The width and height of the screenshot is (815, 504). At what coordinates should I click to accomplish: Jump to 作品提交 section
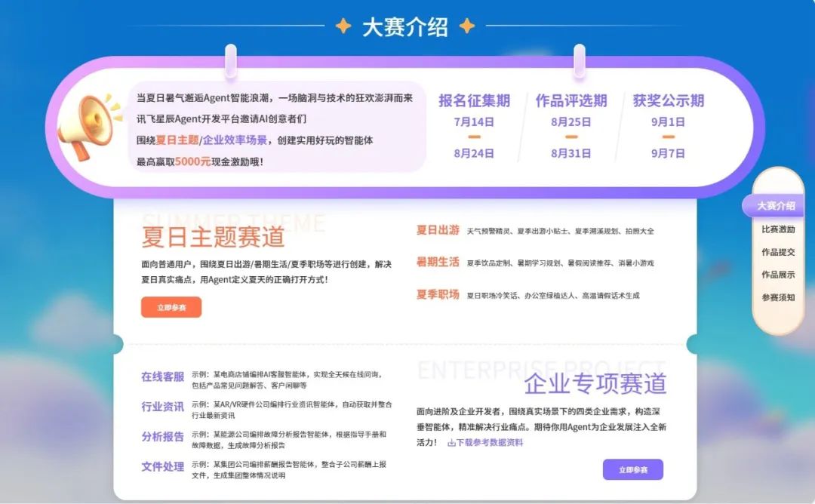pyautogui.click(x=778, y=252)
